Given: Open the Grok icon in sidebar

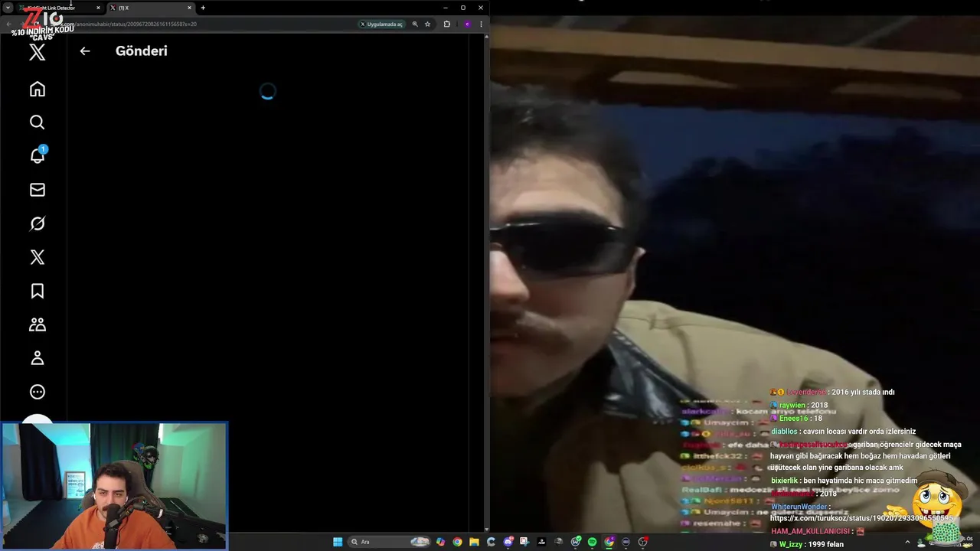Looking at the screenshot, I should click(37, 223).
